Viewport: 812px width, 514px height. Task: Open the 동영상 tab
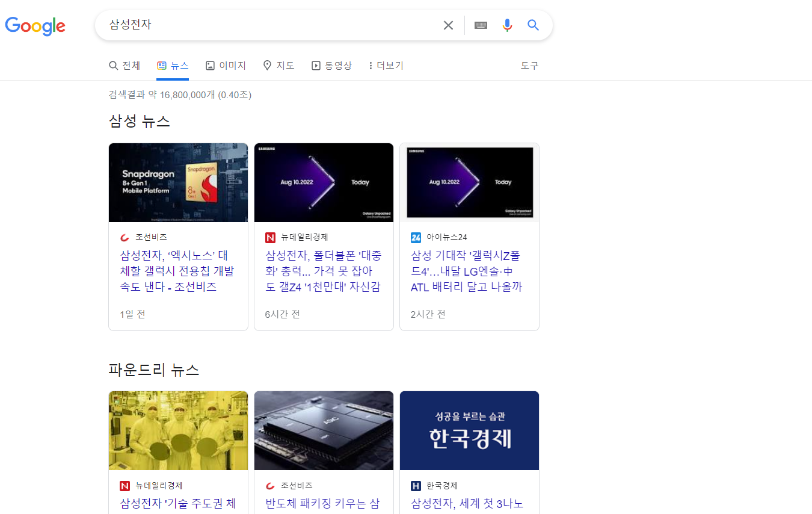pyautogui.click(x=331, y=66)
